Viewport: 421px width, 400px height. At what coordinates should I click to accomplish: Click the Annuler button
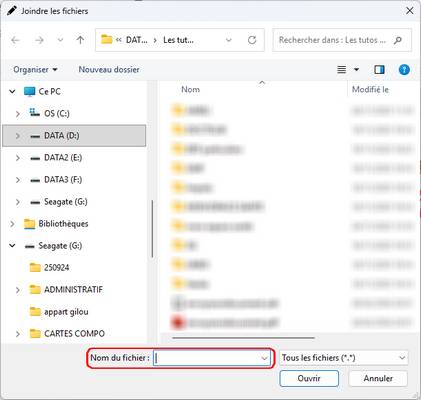[378, 379]
